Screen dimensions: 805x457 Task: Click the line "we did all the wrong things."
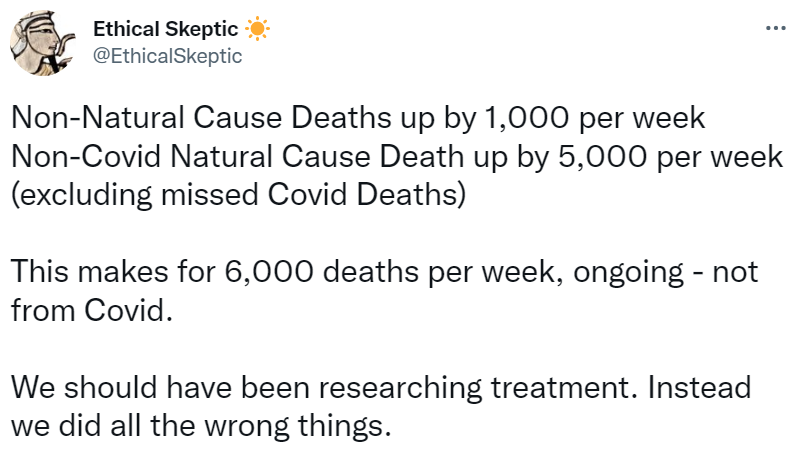(198, 425)
